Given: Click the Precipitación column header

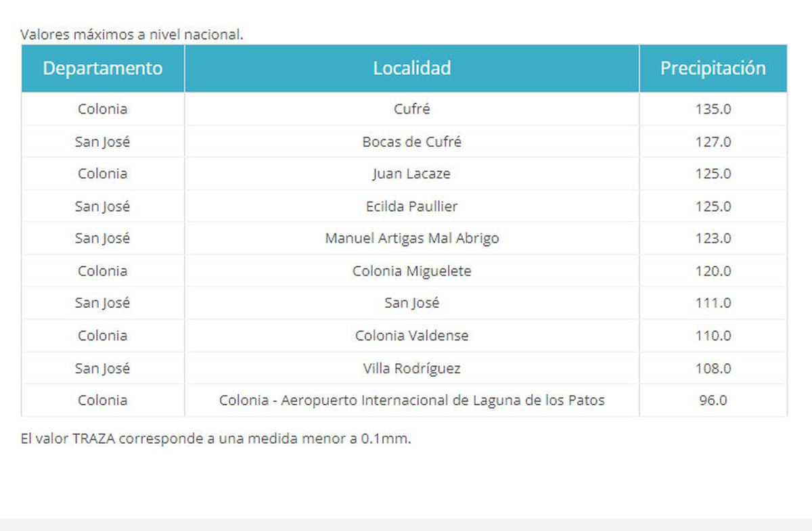Looking at the screenshot, I should pos(713,68).
